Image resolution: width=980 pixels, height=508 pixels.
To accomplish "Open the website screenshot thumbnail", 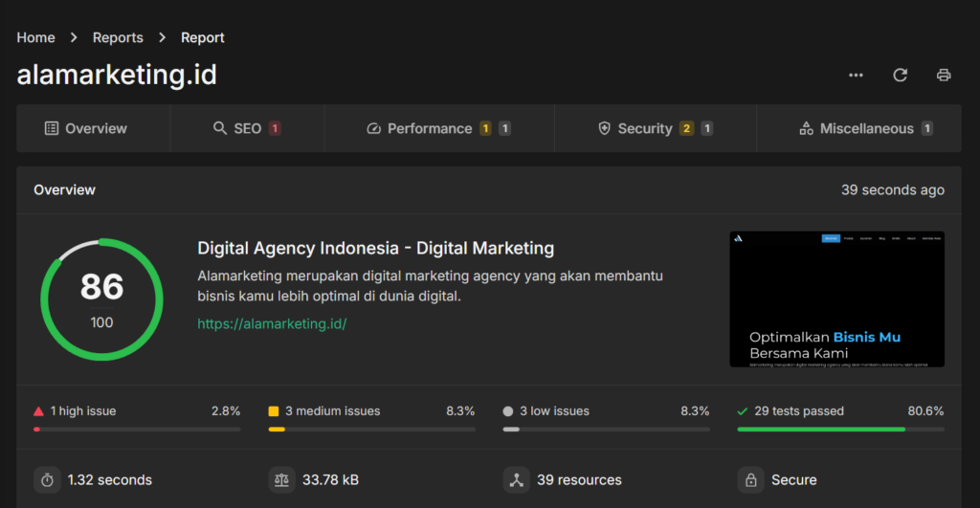I will [x=836, y=299].
